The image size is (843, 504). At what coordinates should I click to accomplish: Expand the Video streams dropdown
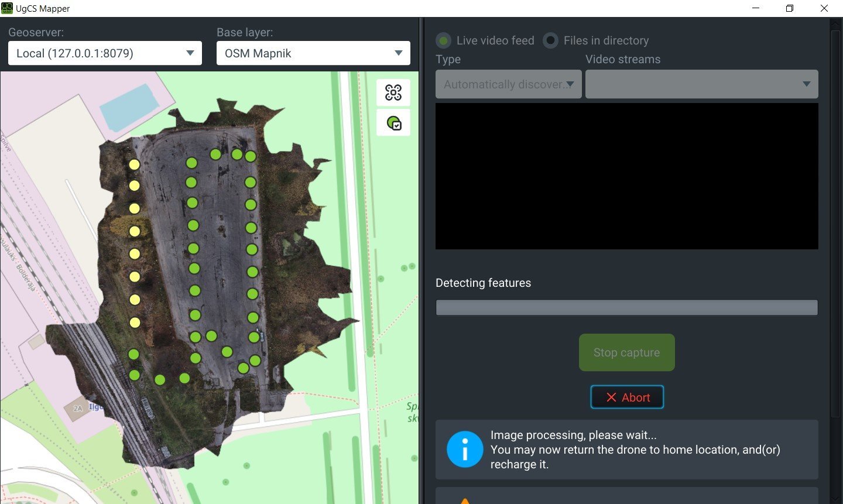pyautogui.click(x=701, y=84)
